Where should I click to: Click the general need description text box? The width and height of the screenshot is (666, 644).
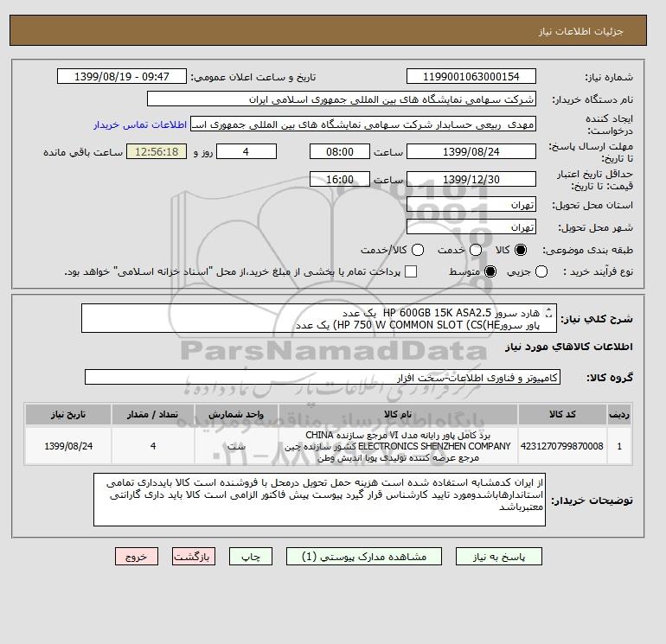(x=319, y=318)
